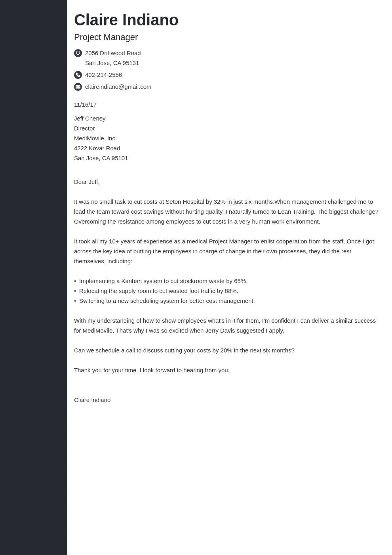This screenshot has height=555, width=392.
Task: Click the date 11/16/17
Action: [x=85, y=105]
